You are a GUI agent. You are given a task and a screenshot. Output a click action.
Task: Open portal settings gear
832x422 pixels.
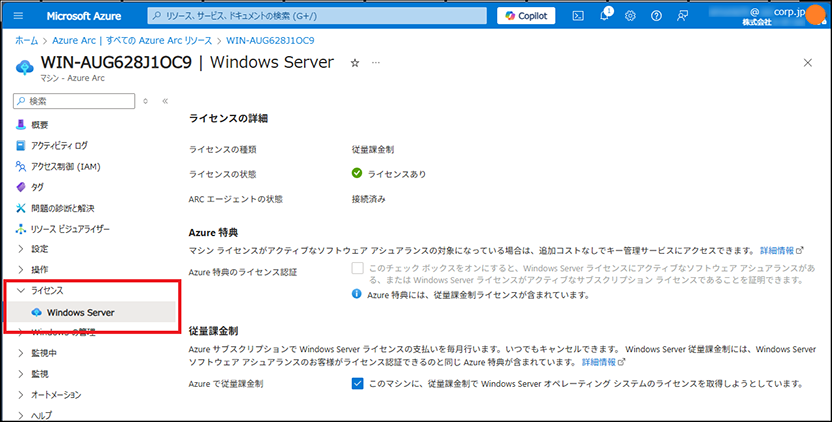click(630, 16)
